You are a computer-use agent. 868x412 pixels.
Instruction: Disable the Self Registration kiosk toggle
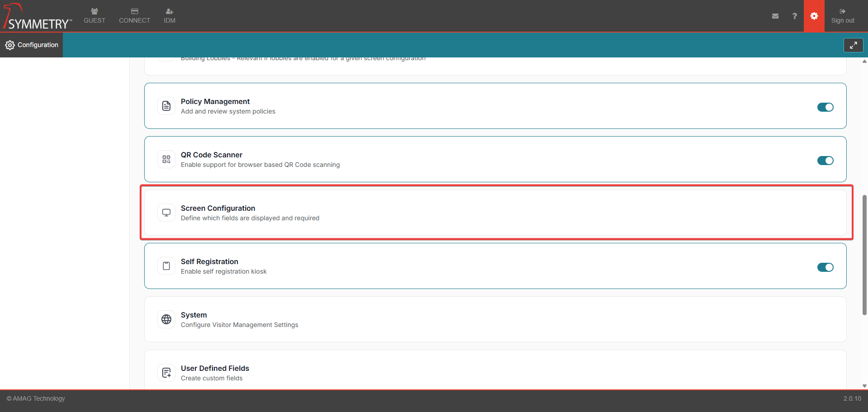click(826, 267)
